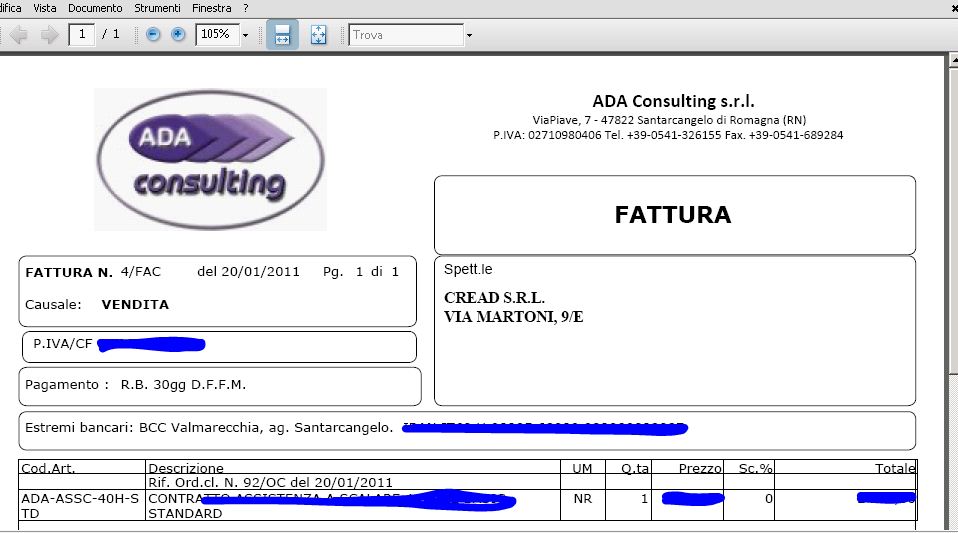Click the zoom out minus icon

tap(153, 35)
